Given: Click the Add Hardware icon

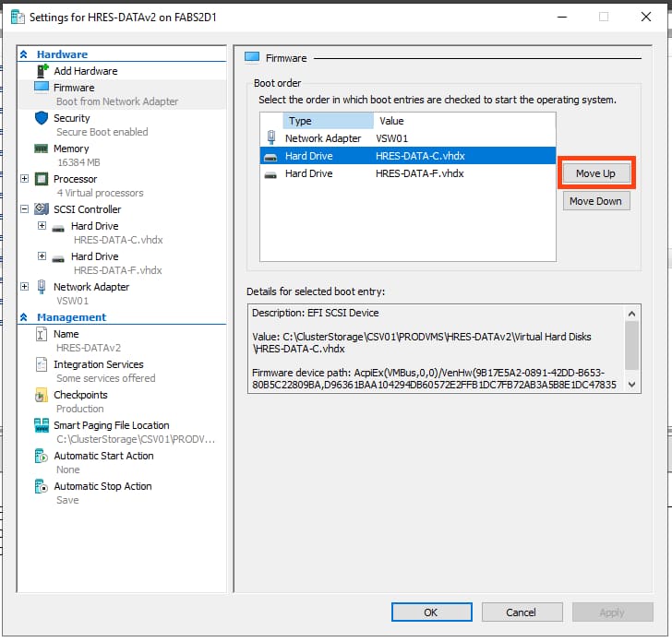Looking at the screenshot, I should [x=42, y=71].
